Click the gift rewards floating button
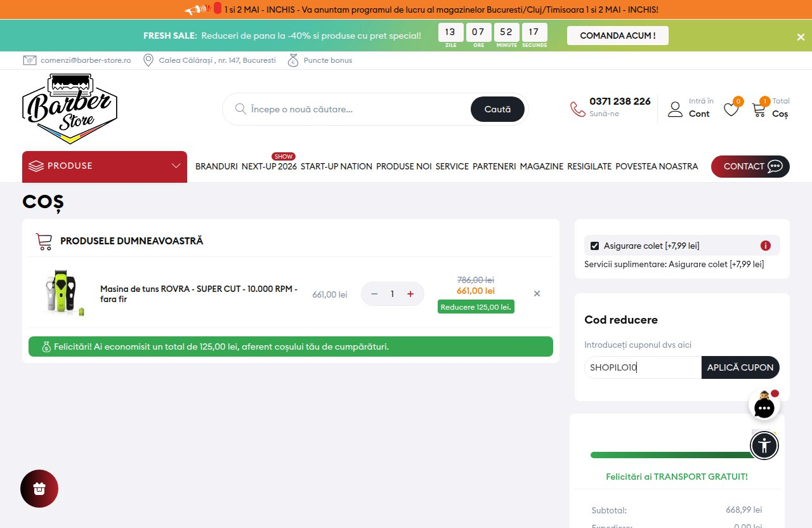Image resolution: width=812 pixels, height=528 pixels. (39, 489)
